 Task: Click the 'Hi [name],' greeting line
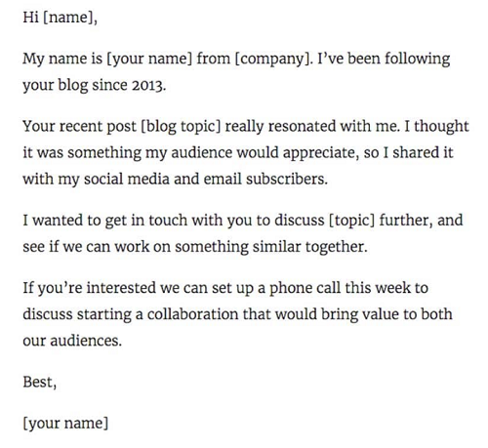pyautogui.click(x=60, y=17)
